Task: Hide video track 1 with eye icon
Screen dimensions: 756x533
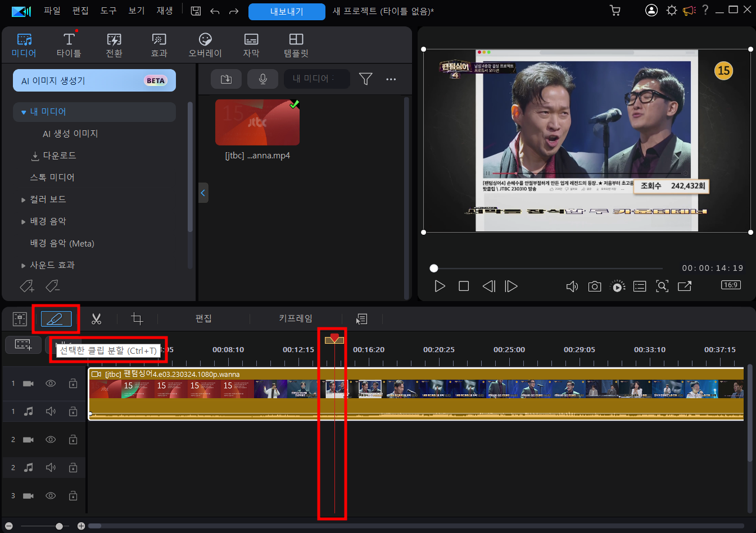Action: [51, 384]
